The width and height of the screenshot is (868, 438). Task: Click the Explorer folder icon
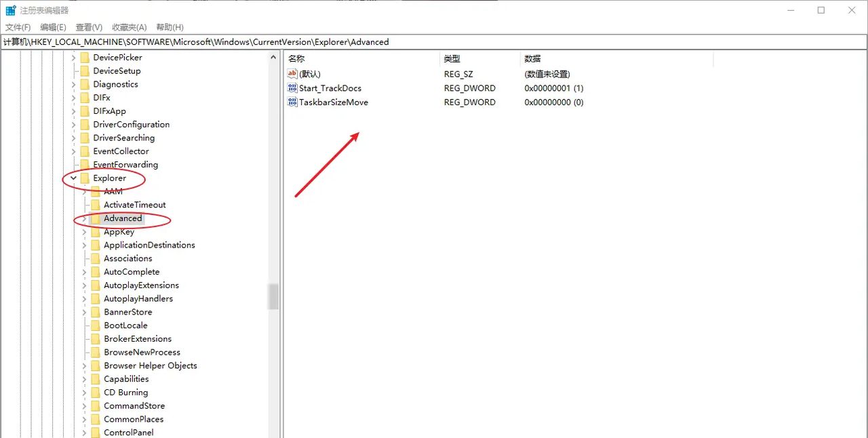coord(85,178)
